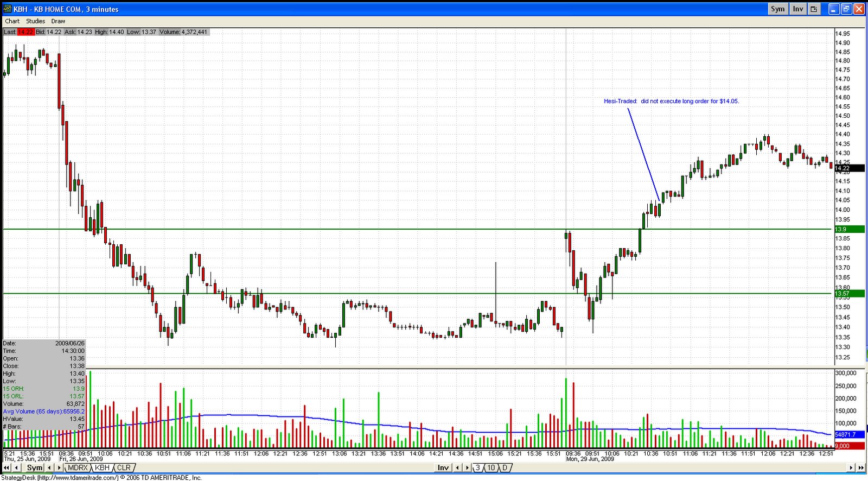Click the 14.22 current price marker
868x481 pixels.
click(849, 168)
